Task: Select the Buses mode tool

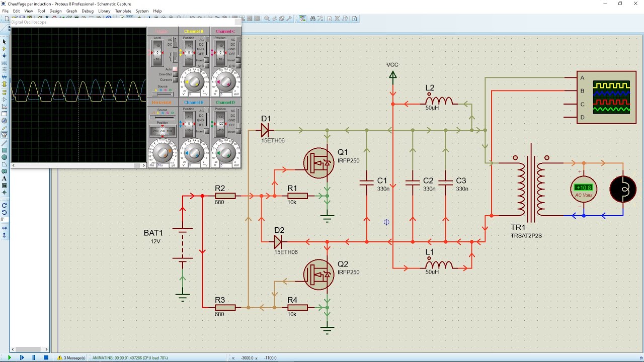Action: (x=5, y=77)
